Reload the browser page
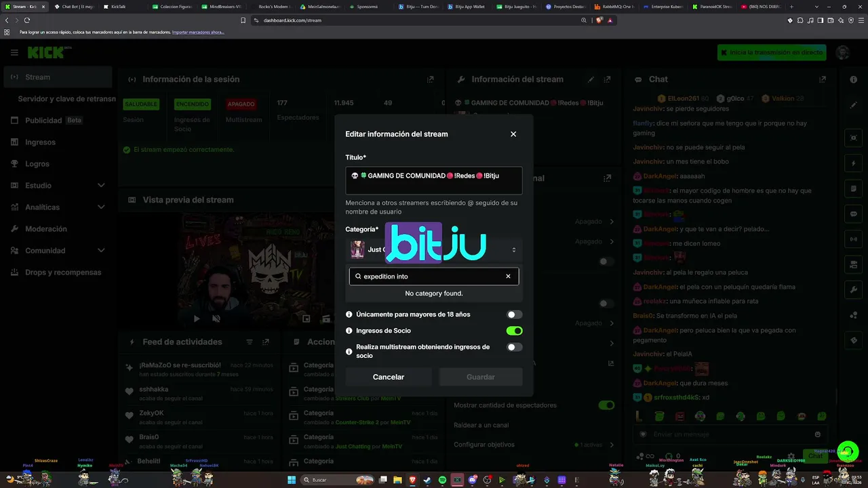868x488 pixels. click(x=27, y=20)
